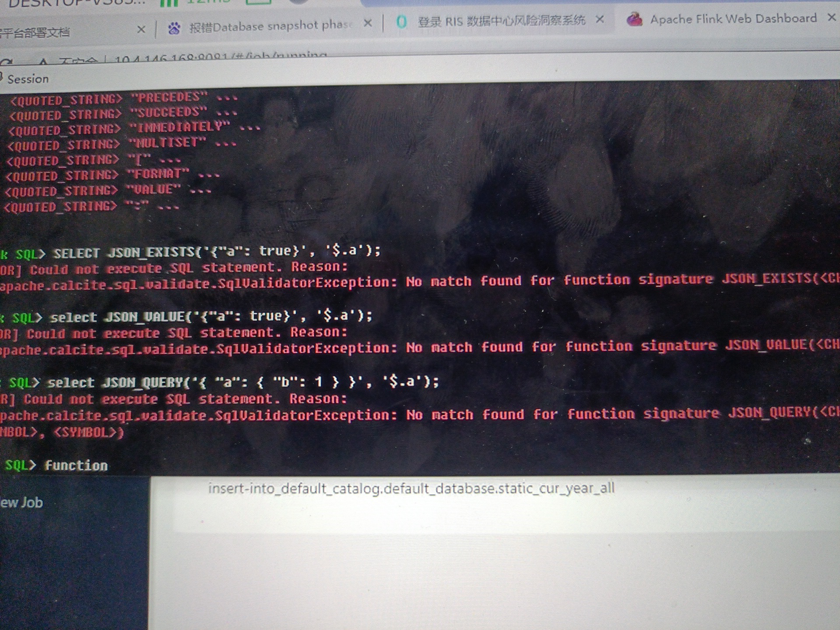This screenshot has height=630, width=840.
Task: Close the 报错Database snapshot phase tab
Action: (368, 23)
